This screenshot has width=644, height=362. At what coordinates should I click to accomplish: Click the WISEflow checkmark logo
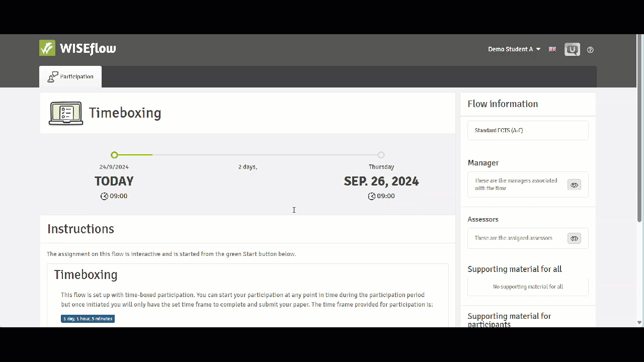(x=47, y=48)
